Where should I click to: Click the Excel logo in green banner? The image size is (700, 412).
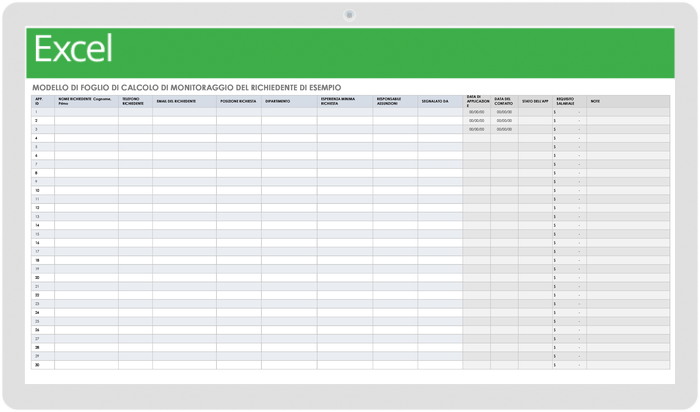pos(73,48)
